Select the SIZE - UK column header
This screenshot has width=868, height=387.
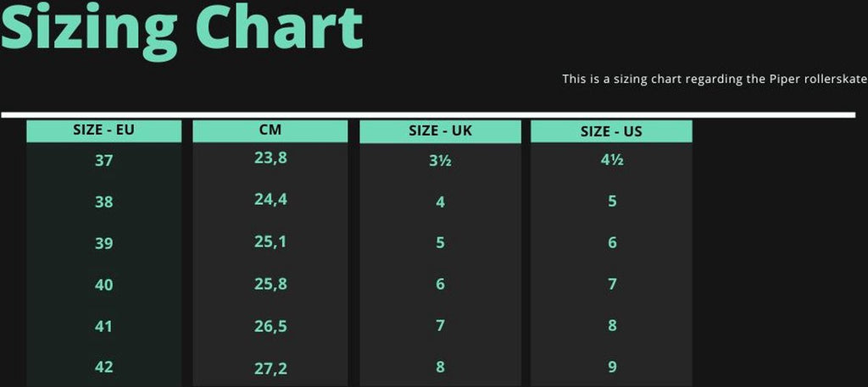pyautogui.click(x=441, y=131)
